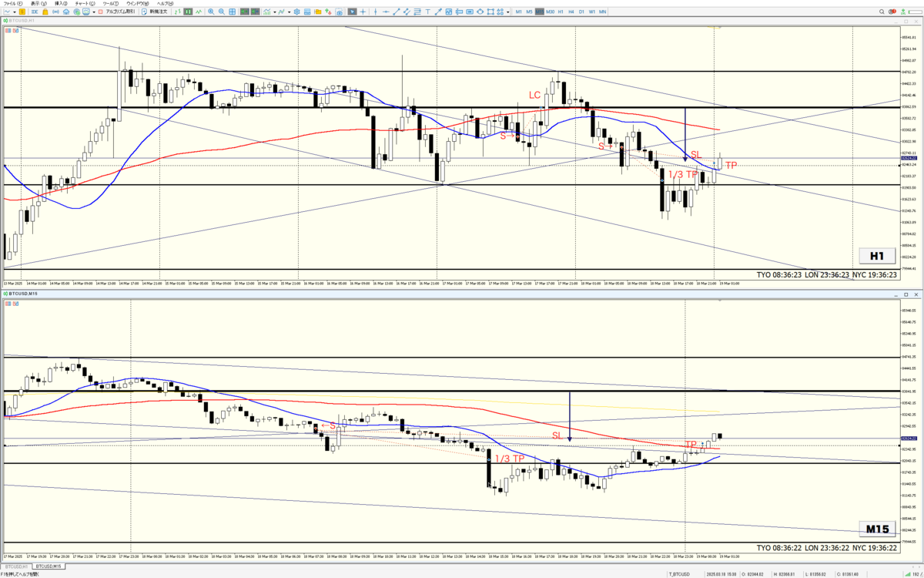Select the equidistant channel tool

(x=407, y=12)
